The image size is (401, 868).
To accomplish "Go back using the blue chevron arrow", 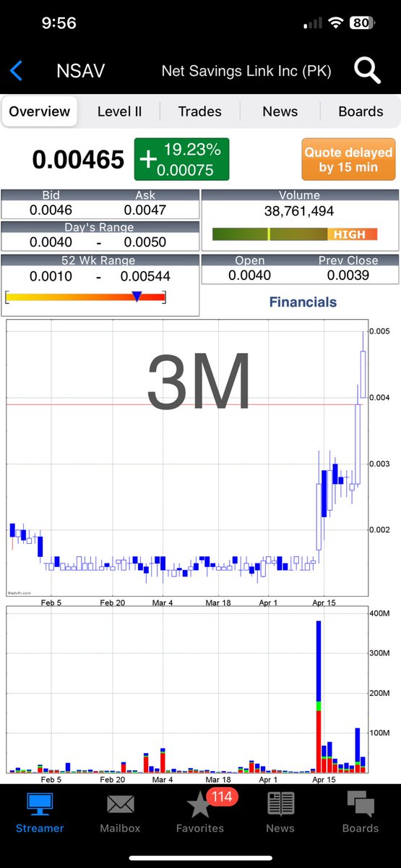I will coord(17,71).
